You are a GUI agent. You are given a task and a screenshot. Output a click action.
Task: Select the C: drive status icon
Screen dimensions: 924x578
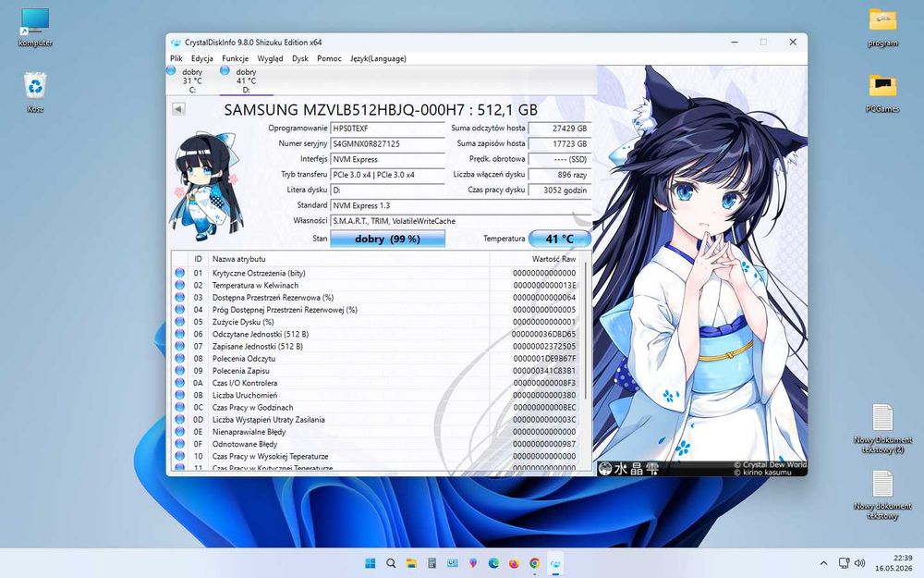(x=171, y=71)
